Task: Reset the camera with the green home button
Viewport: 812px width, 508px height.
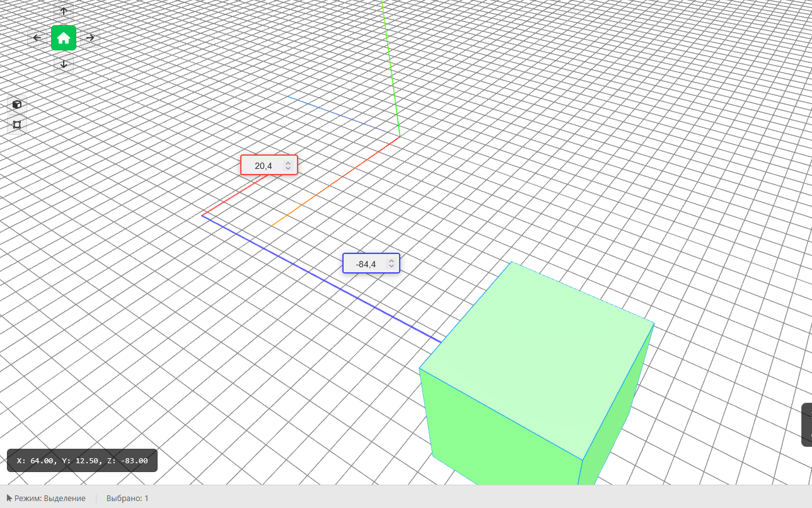Action: tap(64, 38)
